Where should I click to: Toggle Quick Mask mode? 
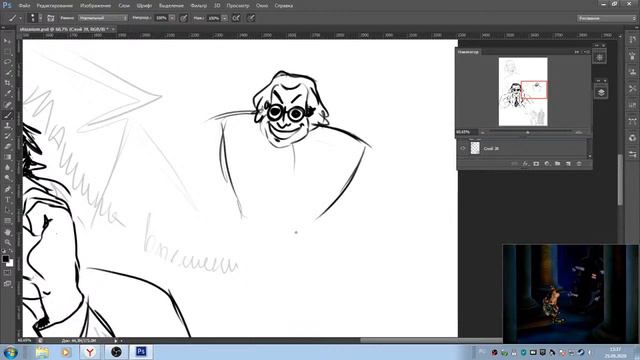(7, 272)
